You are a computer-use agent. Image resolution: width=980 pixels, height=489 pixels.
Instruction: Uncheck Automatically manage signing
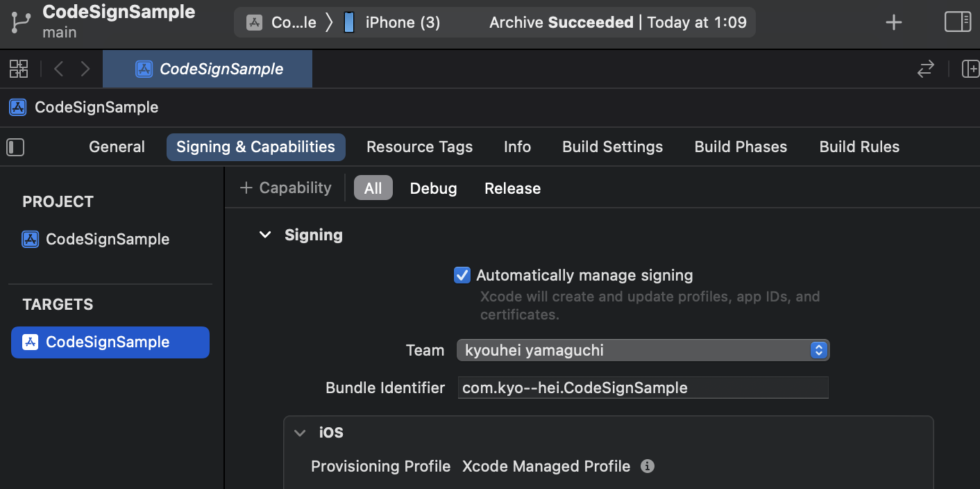pyautogui.click(x=462, y=275)
